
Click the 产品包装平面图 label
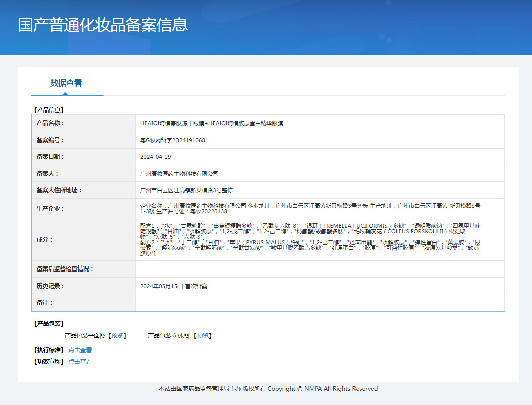(85, 335)
